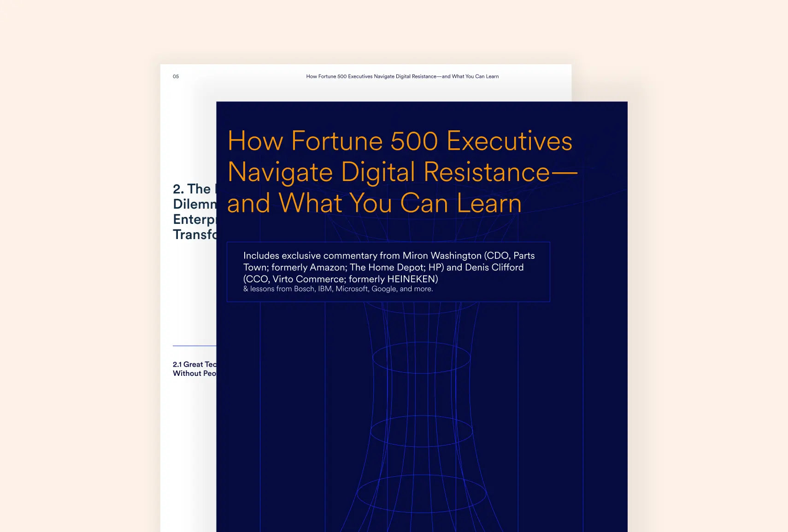788x532 pixels.
Task: Click the orange cover title 'How Fortune 500 Executives'
Action: pyautogui.click(x=400, y=140)
